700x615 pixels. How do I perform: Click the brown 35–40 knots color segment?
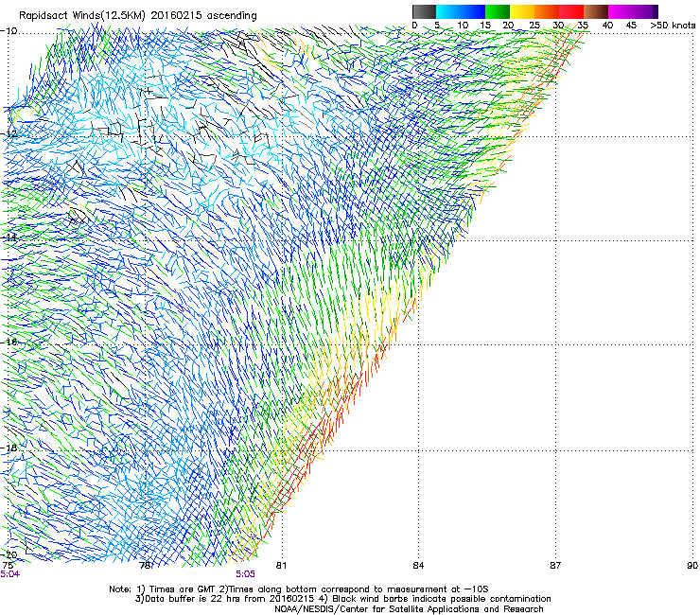click(596, 11)
